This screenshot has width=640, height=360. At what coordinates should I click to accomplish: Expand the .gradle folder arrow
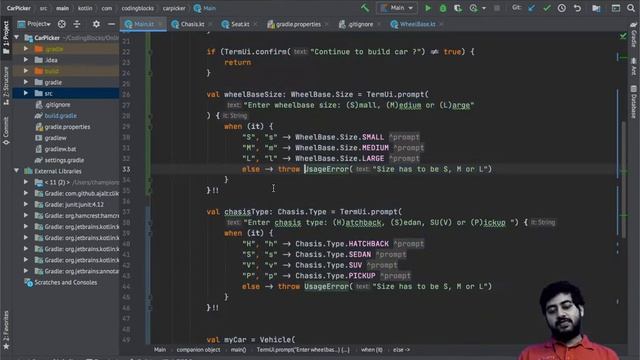26,49
